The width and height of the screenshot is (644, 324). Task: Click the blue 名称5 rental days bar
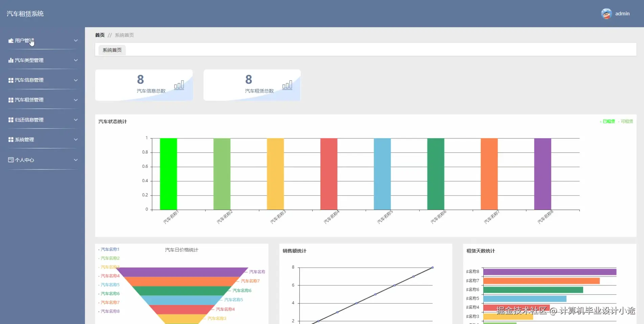tap(525, 299)
